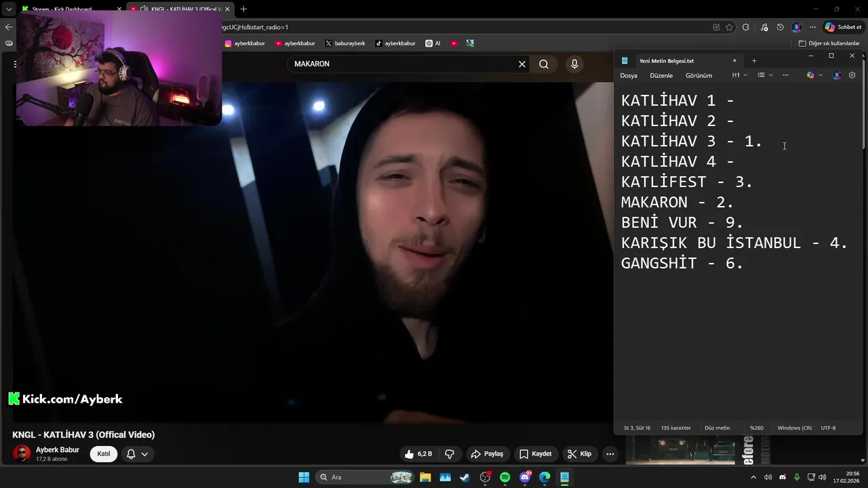This screenshot has width=868, height=488.
Task: Open the Windows Start menu
Action: coord(304,477)
